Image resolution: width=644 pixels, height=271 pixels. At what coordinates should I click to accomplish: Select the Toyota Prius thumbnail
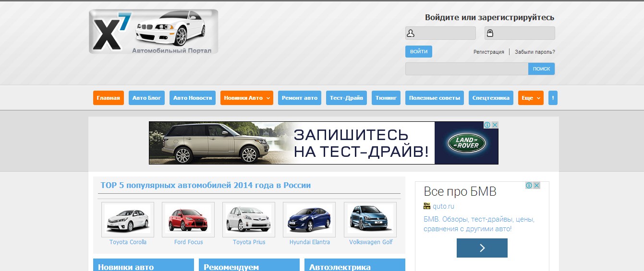(x=249, y=219)
